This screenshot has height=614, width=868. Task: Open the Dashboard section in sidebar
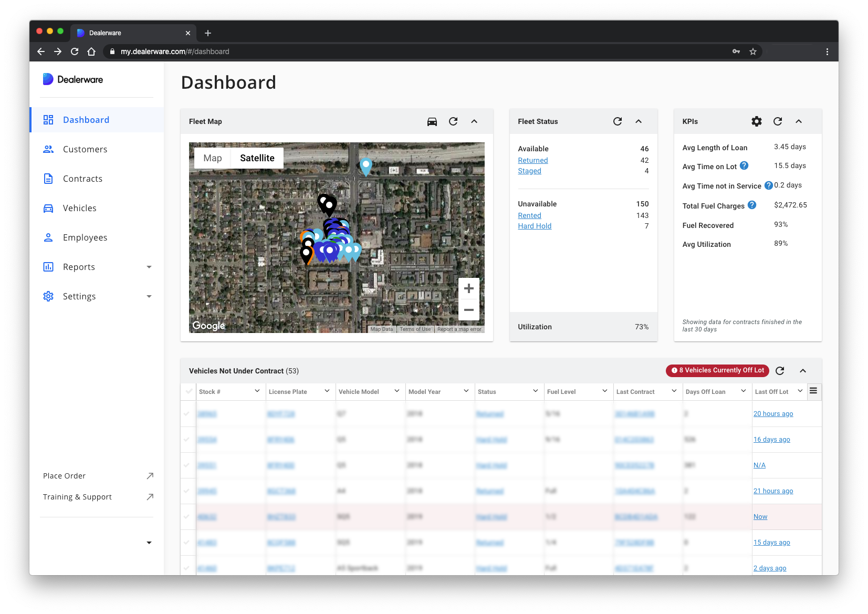point(86,120)
